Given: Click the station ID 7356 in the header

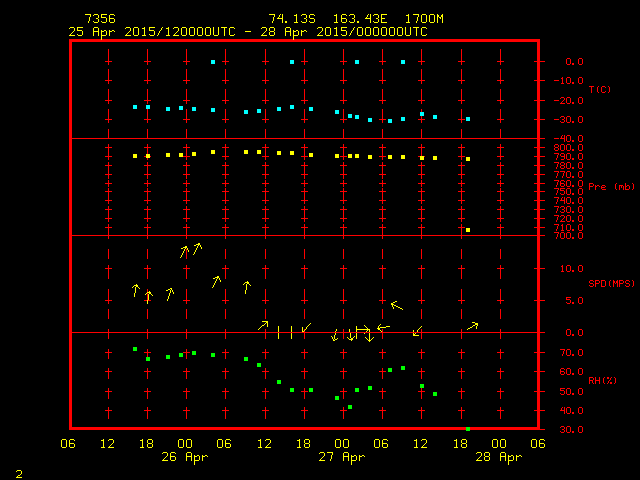Looking at the screenshot, I should click(x=99, y=19).
